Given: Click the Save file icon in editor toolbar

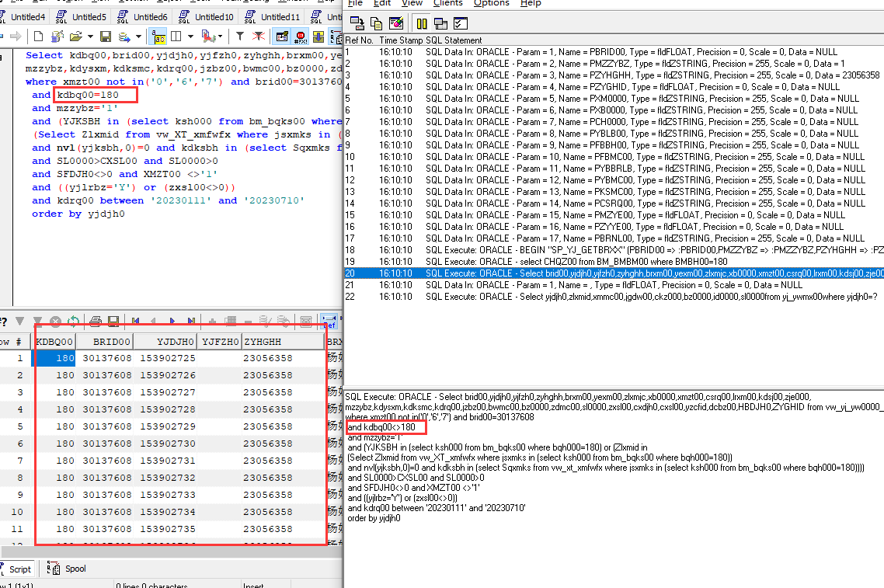Looking at the screenshot, I should click(x=105, y=37).
